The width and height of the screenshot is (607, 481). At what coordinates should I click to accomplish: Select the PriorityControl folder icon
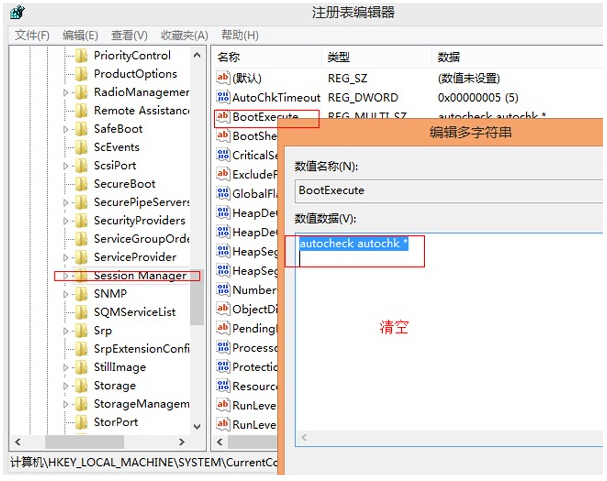81,56
